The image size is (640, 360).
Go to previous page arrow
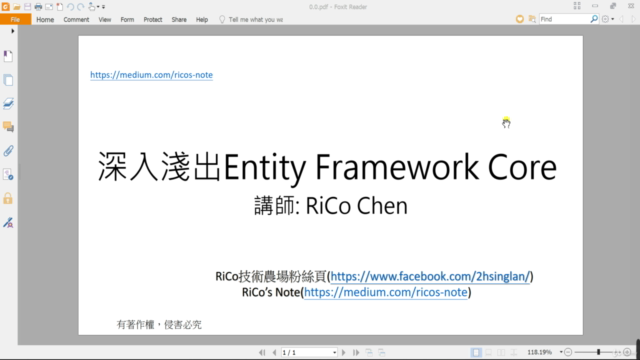pyautogui.click(x=274, y=352)
